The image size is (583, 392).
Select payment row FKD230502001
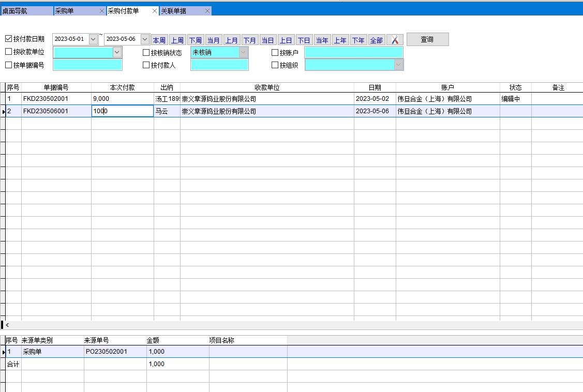click(46, 99)
